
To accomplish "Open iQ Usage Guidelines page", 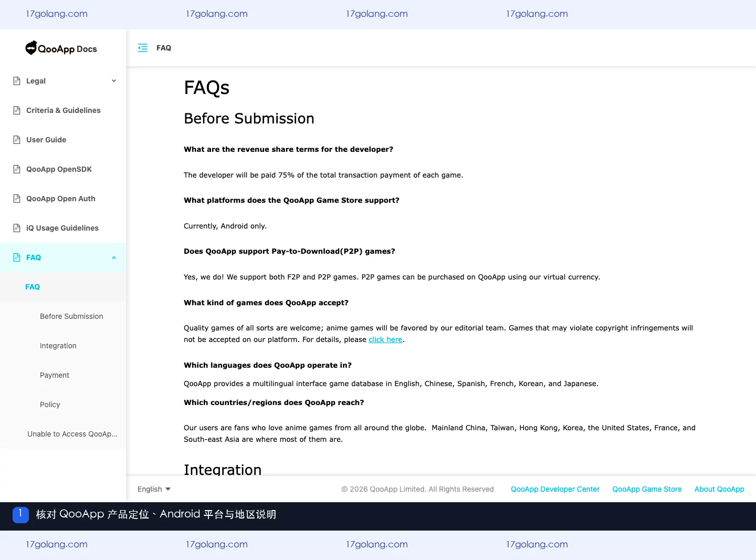I will 63,228.
